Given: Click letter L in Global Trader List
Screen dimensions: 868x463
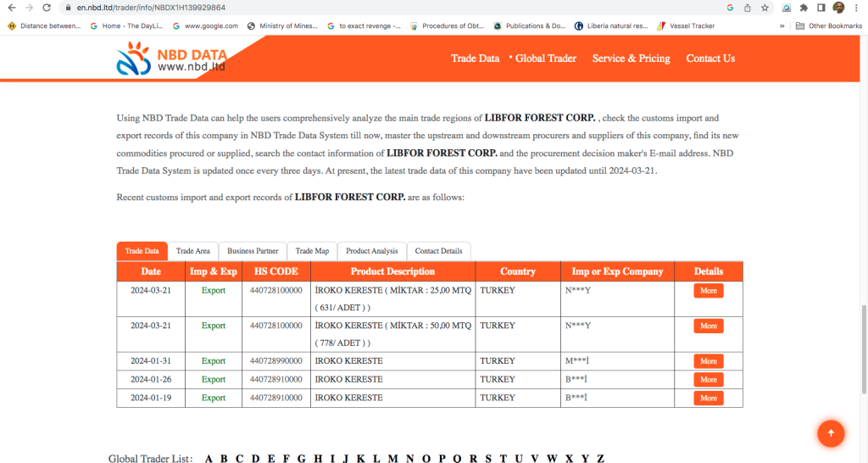Looking at the screenshot, I should 376,459.
